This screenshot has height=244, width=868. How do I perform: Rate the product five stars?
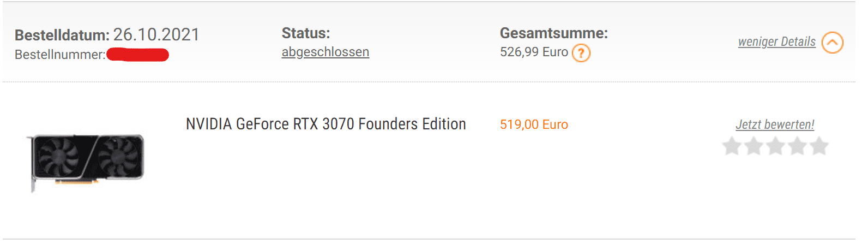tap(819, 146)
